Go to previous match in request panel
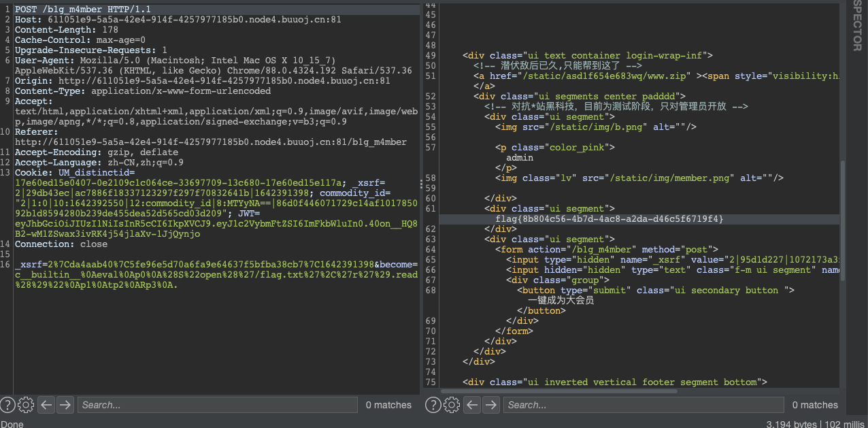This screenshot has width=868, height=428. pos(46,405)
